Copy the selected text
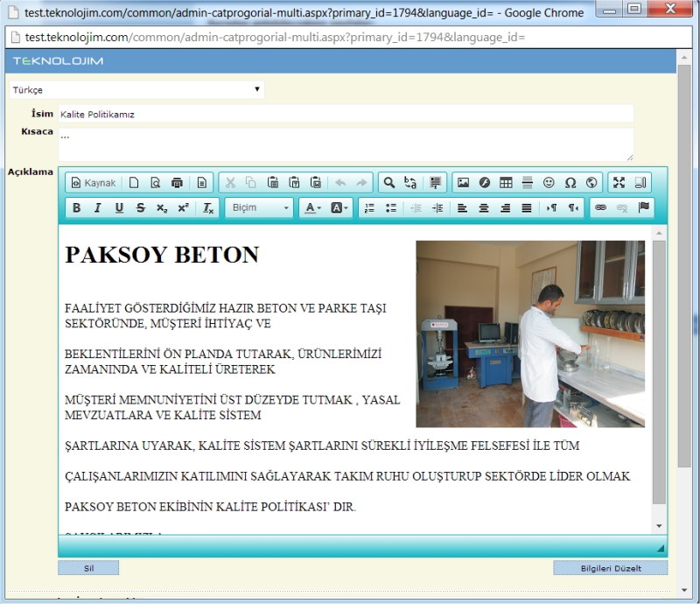This screenshot has width=700, height=604. [251, 183]
